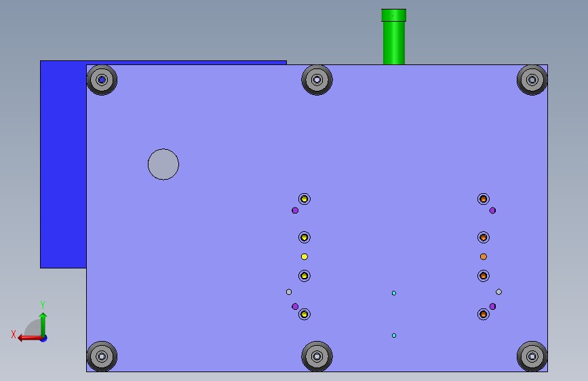
Task: Click the second ringed orange pin from top
Action: point(484,237)
